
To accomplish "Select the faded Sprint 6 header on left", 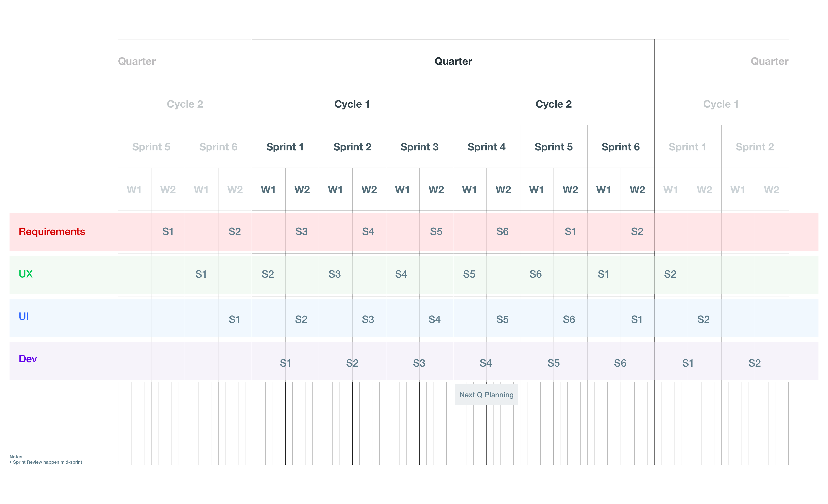I will pyautogui.click(x=218, y=147).
